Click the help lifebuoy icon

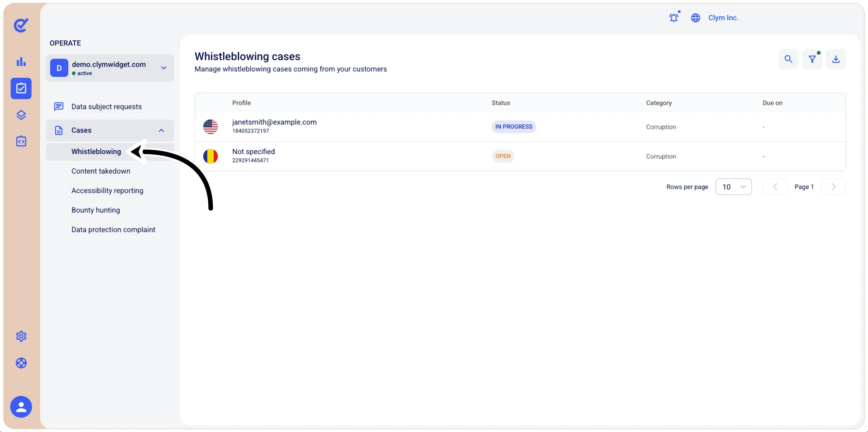(21, 363)
